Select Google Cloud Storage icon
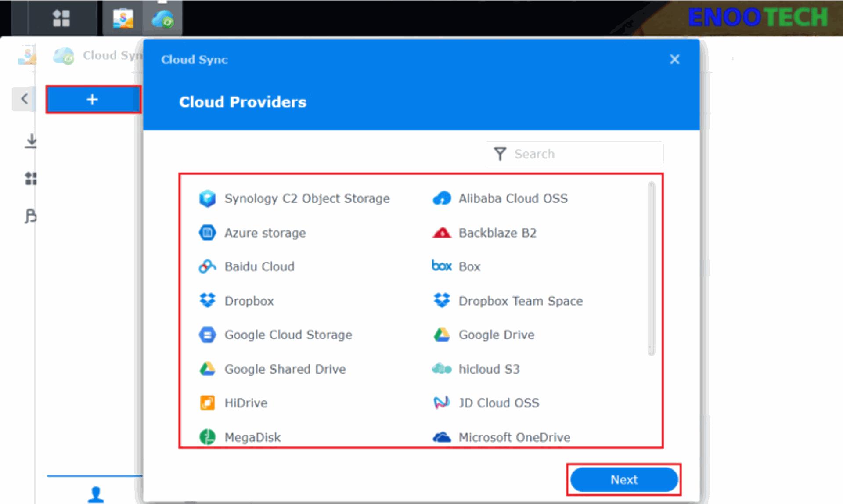Screen dimensions: 843x504 tap(207, 335)
